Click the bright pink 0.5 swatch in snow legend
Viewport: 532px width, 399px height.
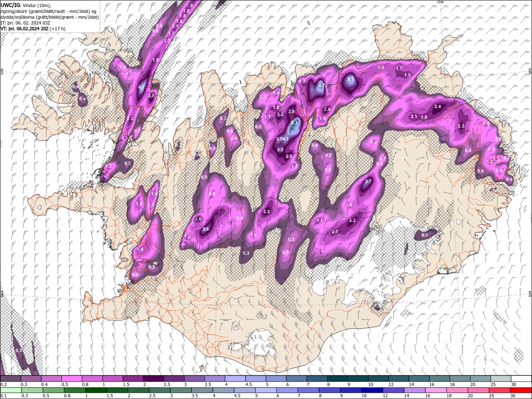tap(71, 379)
